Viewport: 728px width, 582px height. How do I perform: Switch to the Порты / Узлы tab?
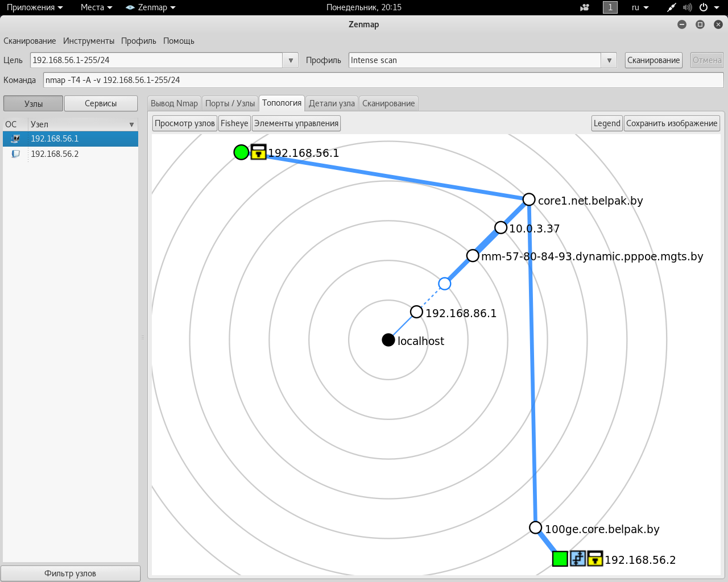[230, 103]
